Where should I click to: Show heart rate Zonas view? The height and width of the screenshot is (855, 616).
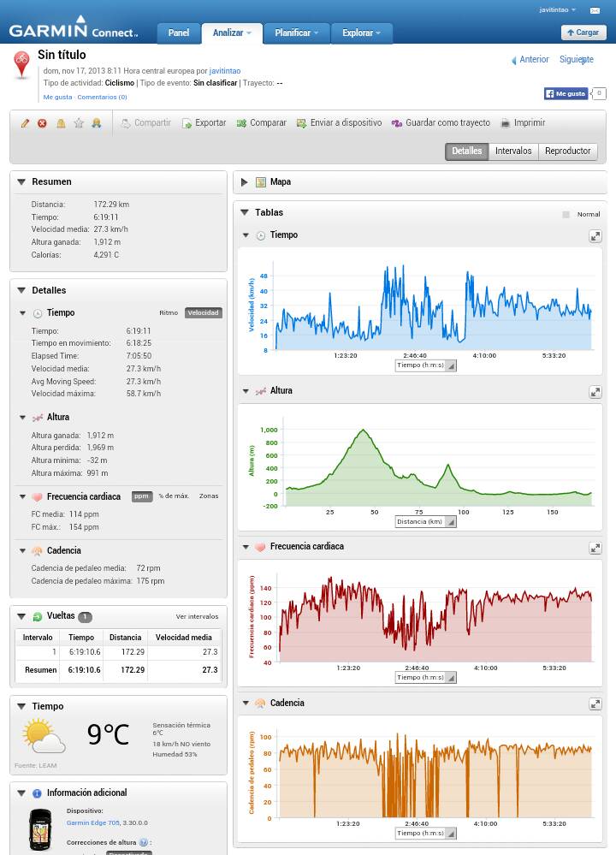[209, 496]
